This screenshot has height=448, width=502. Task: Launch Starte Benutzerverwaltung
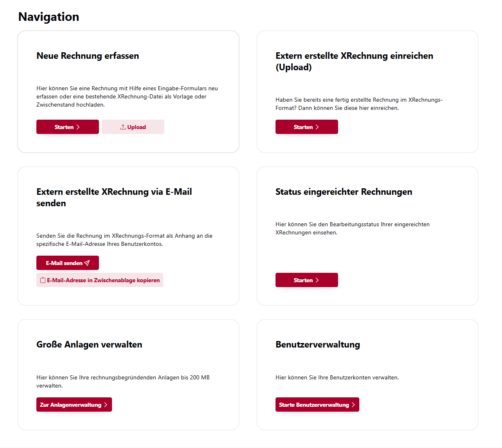point(317,405)
